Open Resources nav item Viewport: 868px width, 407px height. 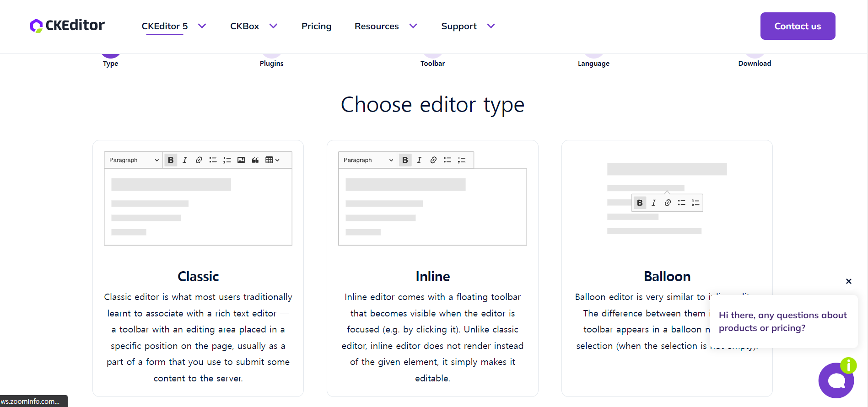pyautogui.click(x=377, y=26)
